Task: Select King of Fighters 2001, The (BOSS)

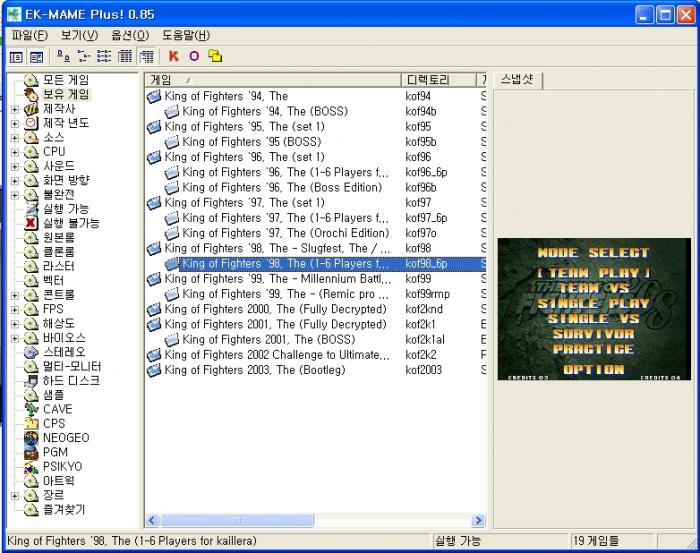Action: coord(269,339)
